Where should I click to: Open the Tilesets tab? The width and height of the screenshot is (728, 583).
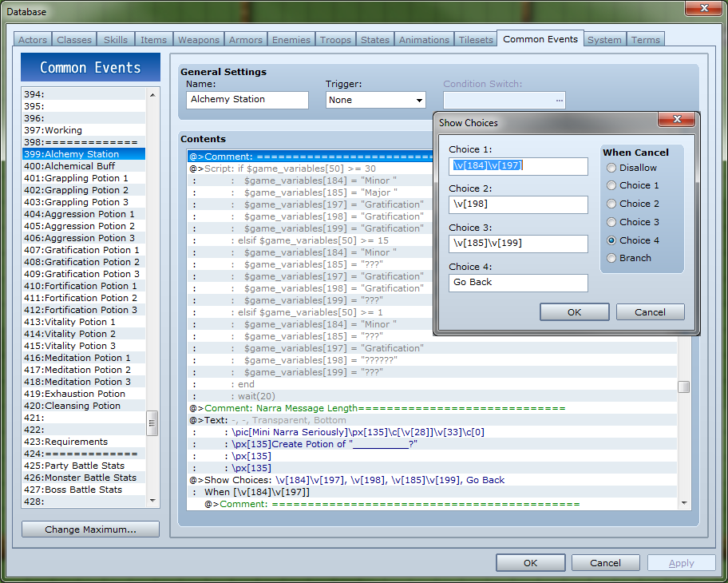tap(476, 39)
